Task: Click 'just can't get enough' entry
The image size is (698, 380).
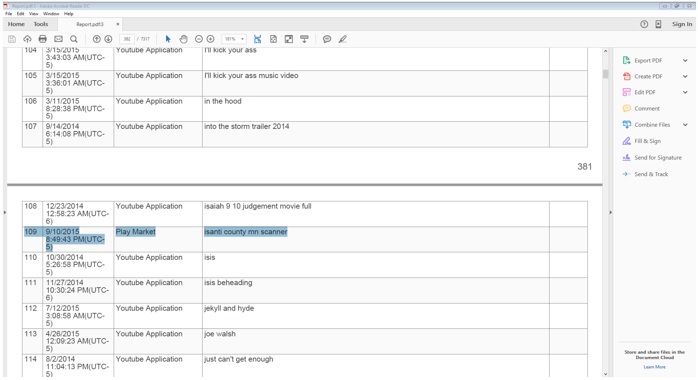Action: (x=239, y=359)
